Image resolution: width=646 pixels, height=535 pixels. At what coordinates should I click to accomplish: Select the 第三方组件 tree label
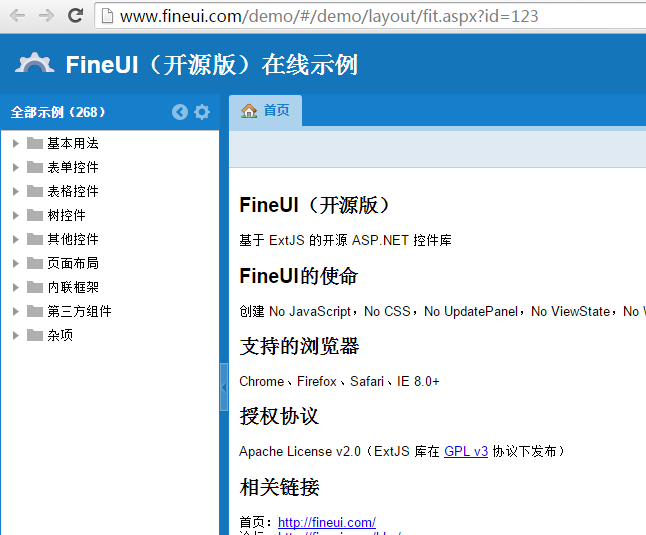[x=79, y=311]
